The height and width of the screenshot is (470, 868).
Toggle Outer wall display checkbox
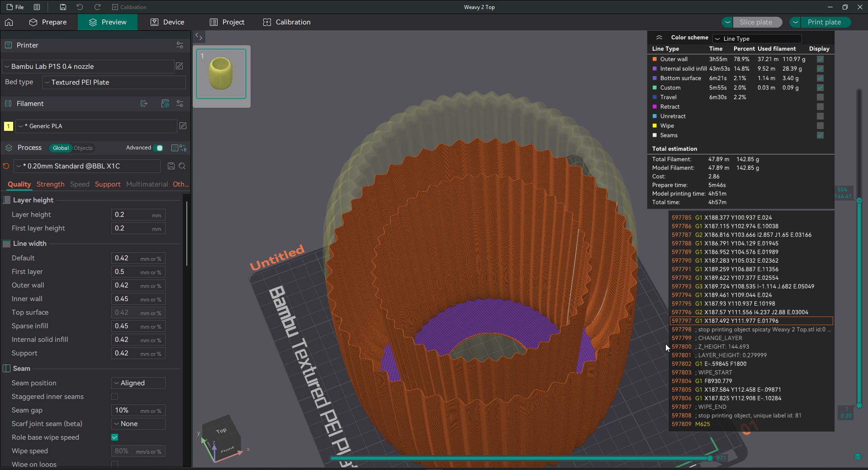(820, 59)
